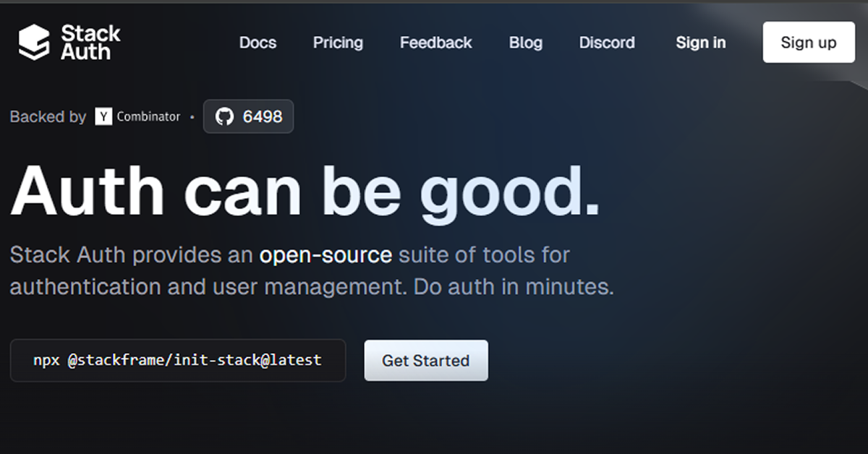Go to the Feedback section
The height and width of the screenshot is (454, 868).
(435, 43)
